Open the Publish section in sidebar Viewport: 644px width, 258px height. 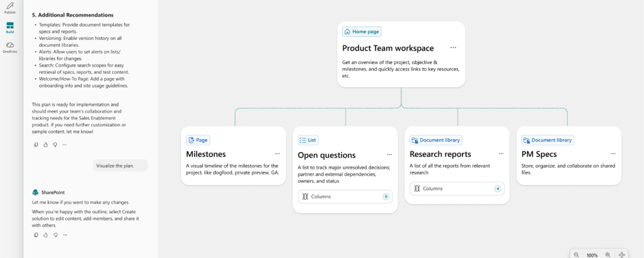tap(10, 8)
